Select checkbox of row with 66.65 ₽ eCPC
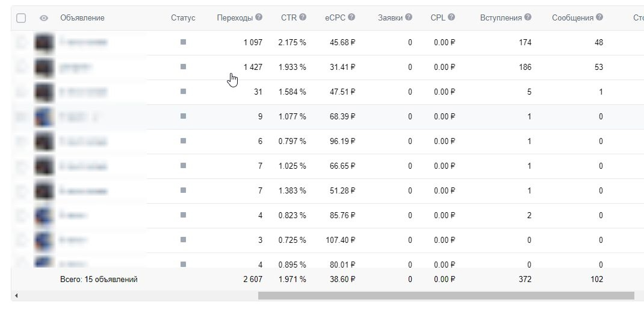The image size is (644, 317). (x=21, y=166)
